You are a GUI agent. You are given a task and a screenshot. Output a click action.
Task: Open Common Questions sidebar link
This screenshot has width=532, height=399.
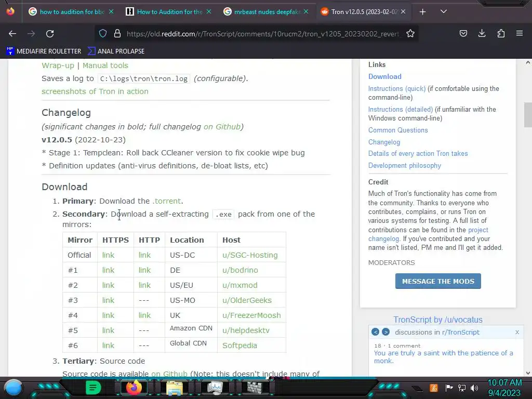[x=398, y=130]
